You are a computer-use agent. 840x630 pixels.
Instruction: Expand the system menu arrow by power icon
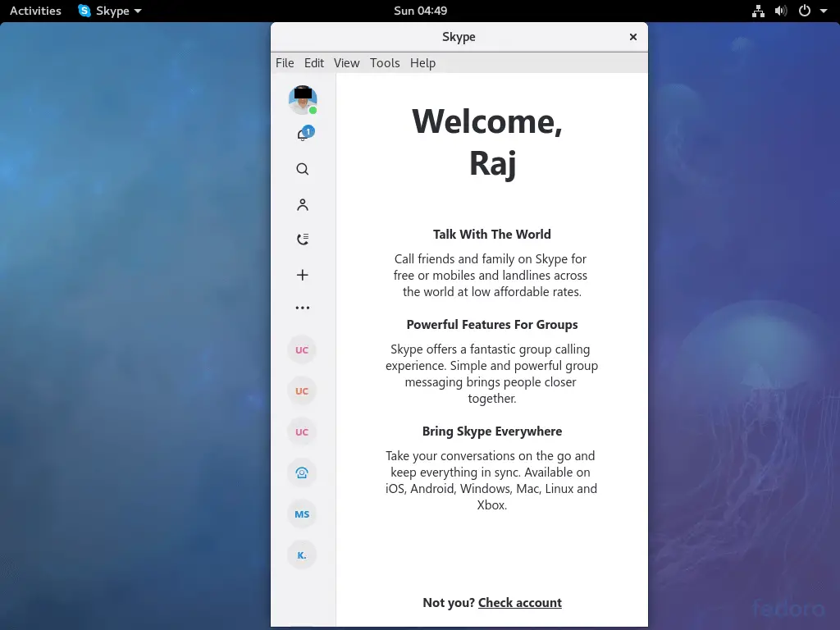824,11
